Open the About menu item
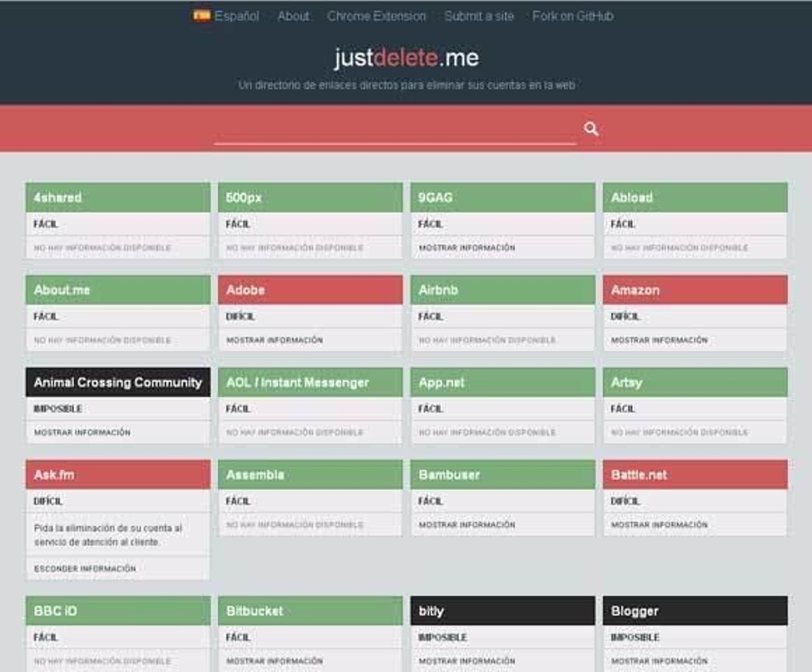This screenshot has height=672, width=812. (x=293, y=16)
